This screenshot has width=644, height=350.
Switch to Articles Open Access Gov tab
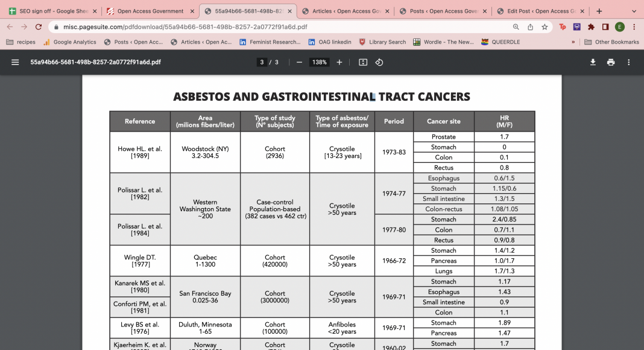click(x=346, y=11)
